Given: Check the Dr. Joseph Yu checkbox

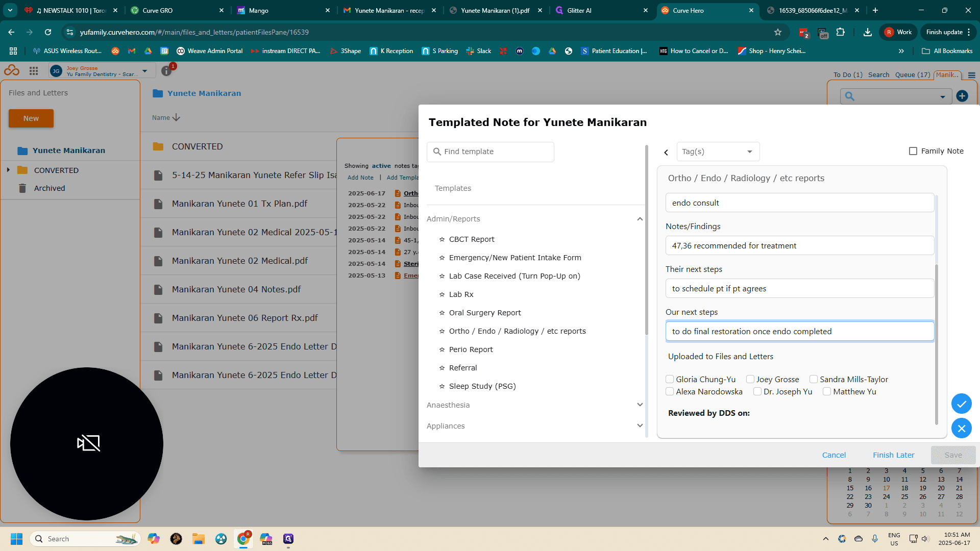Looking at the screenshot, I should (757, 391).
